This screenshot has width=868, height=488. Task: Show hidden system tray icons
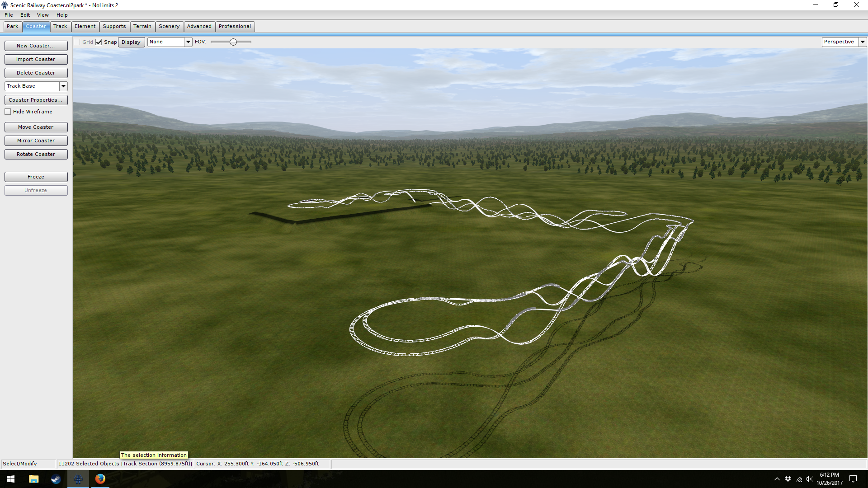777,479
